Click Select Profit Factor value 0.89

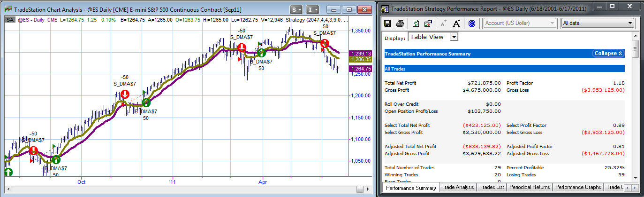pos(619,126)
